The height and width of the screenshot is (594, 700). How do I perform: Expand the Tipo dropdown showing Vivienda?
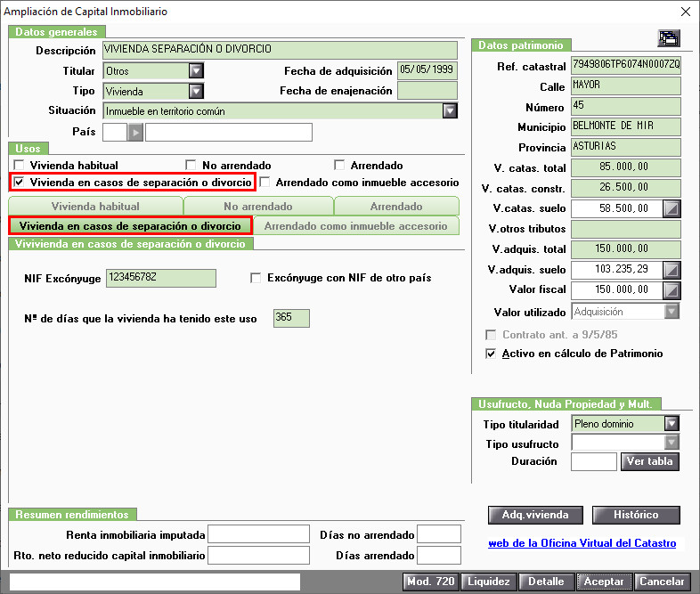click(x=196, y=91)
